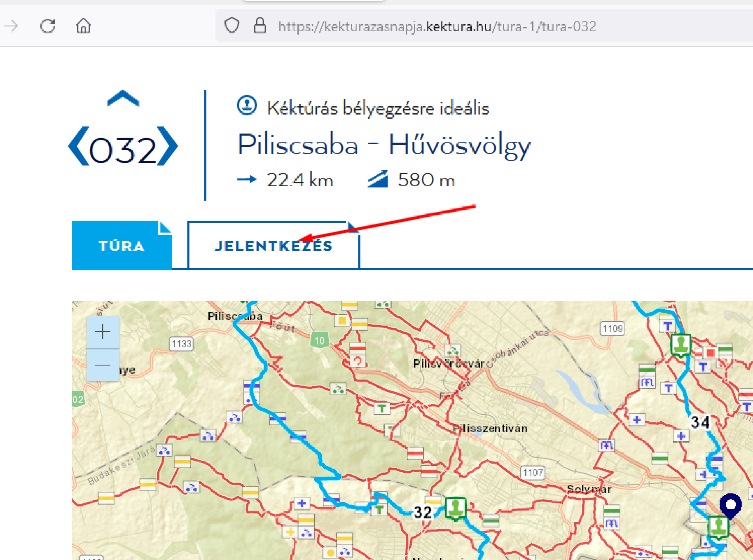Click the up chevron above 032

(123, 99)
